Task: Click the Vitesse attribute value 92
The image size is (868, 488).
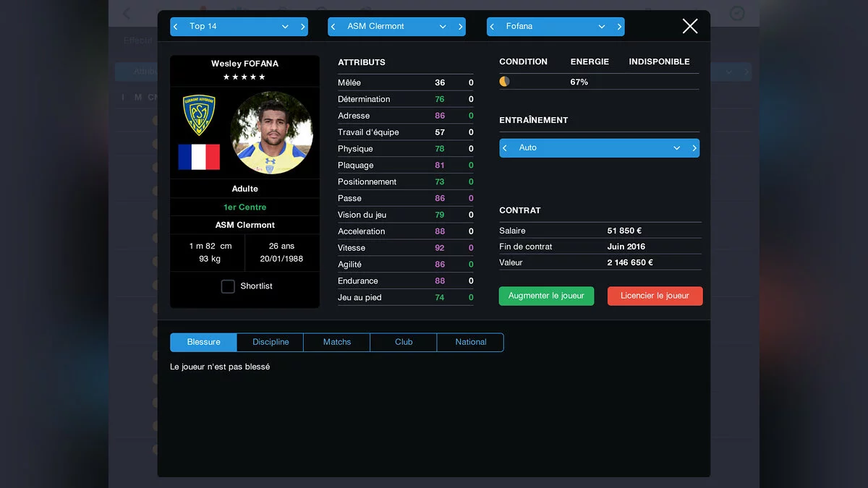Action: (440, 248)
